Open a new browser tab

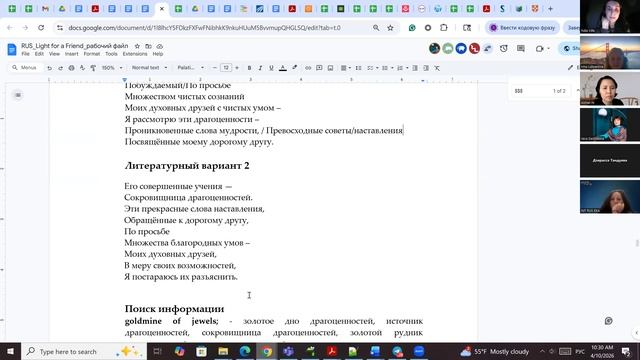550,9
